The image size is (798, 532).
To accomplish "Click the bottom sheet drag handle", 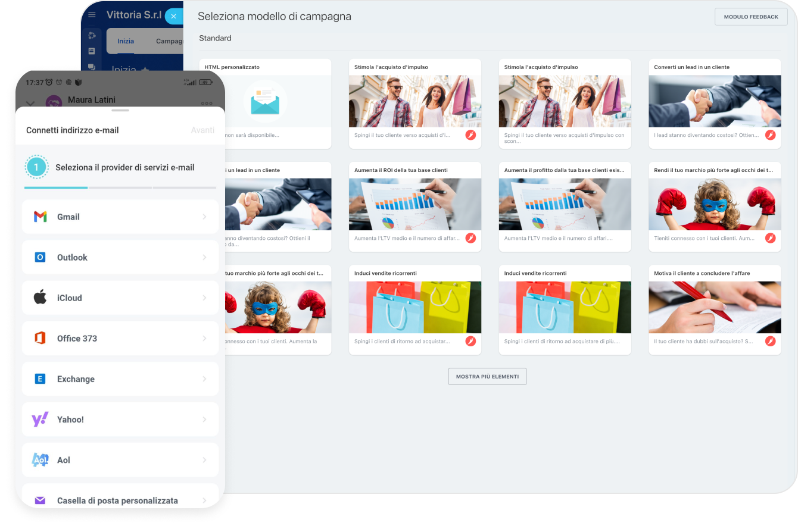I will tap(120, 111).
